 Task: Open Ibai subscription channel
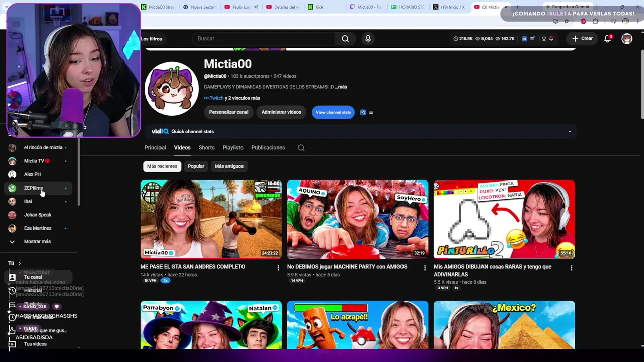coord(38,201)
